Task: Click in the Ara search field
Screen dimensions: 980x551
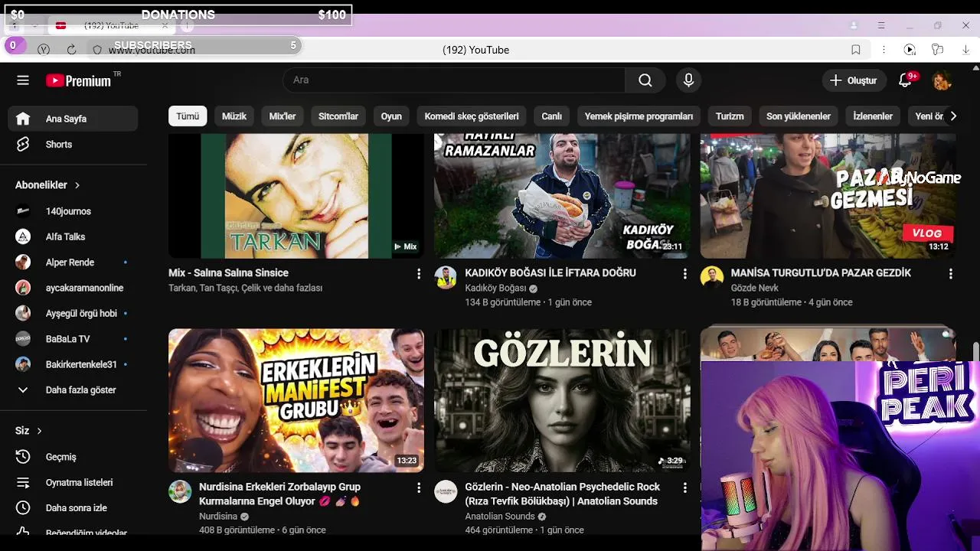Action: (x=454, y=80)
